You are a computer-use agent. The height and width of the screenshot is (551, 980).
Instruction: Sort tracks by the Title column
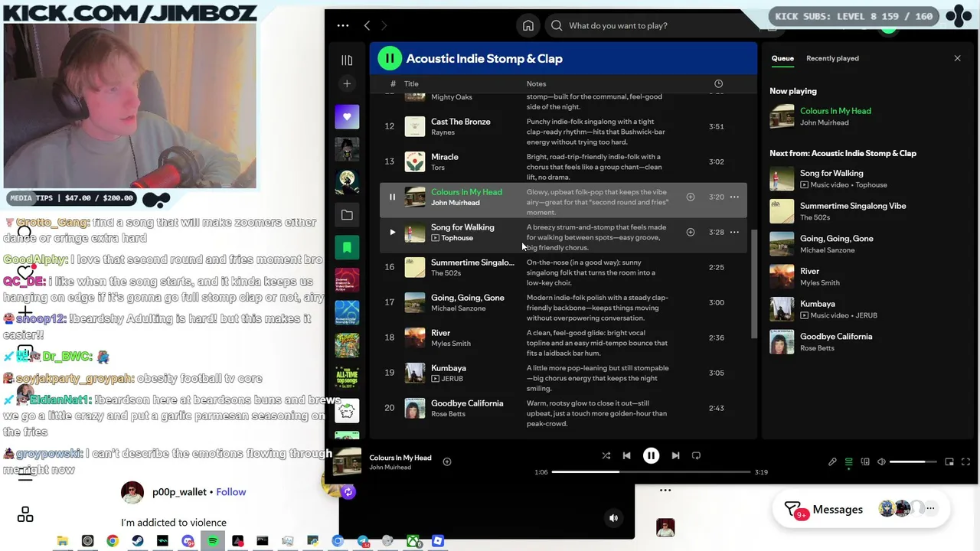(411, 83)
